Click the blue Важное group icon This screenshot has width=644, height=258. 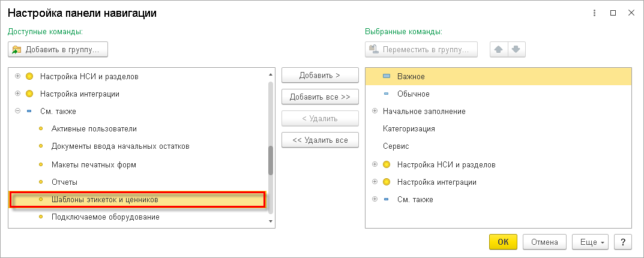tap(386, 76)
